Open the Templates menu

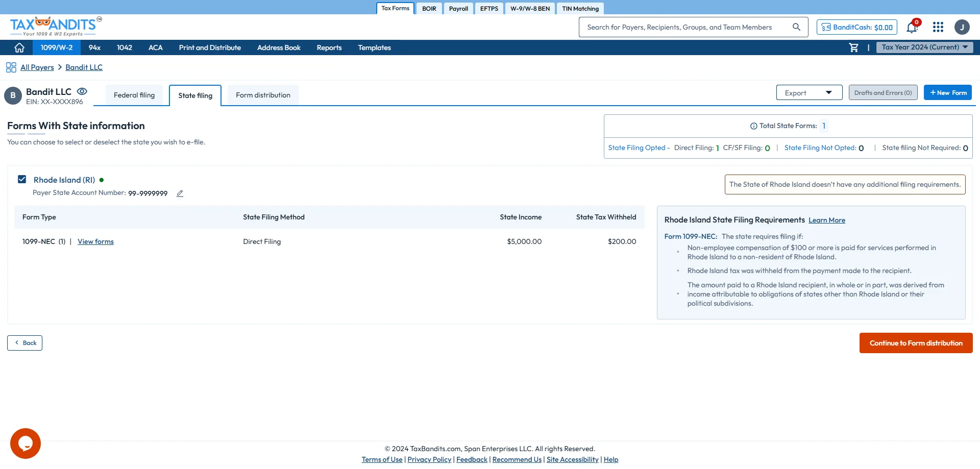pos(374,47)
